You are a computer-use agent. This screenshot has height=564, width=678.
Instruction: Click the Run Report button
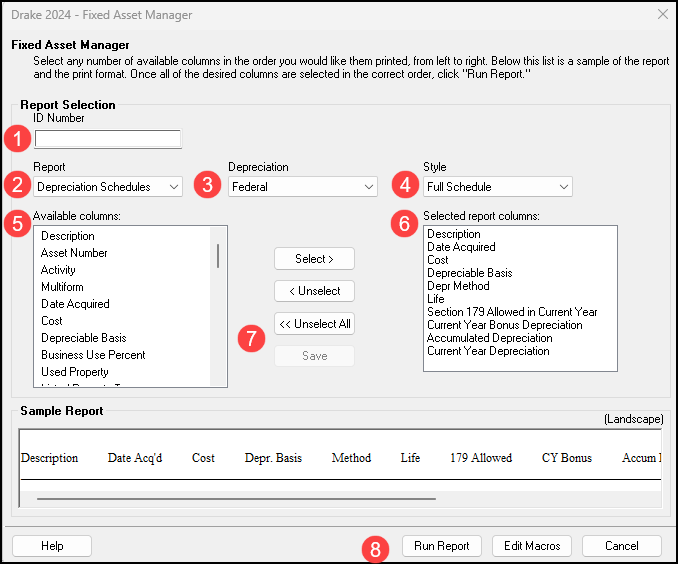442,546
